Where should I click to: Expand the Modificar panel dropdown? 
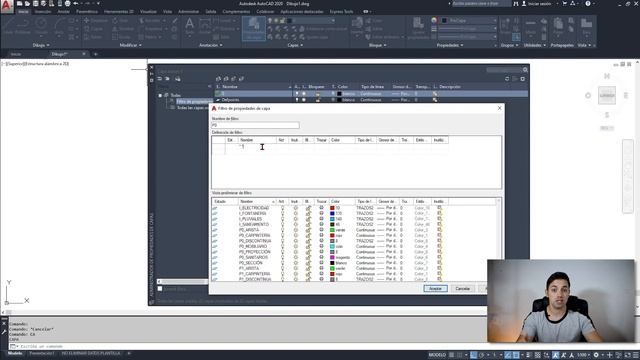[131, 45]
